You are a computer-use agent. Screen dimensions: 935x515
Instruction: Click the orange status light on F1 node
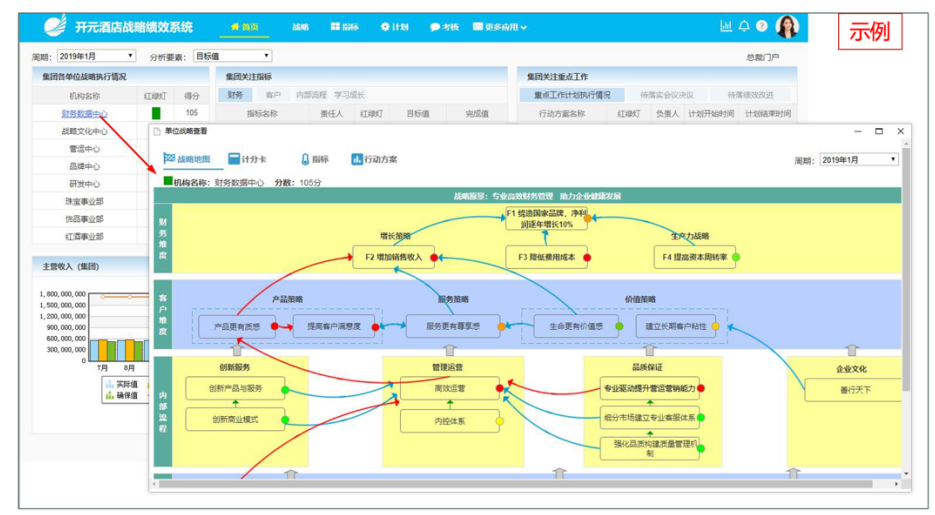[x=587, y=218]
